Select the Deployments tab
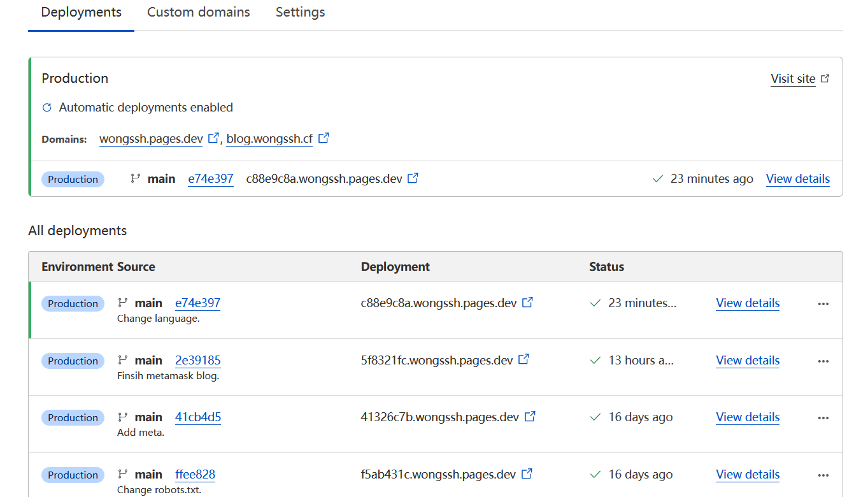 (x=81, y=12)
